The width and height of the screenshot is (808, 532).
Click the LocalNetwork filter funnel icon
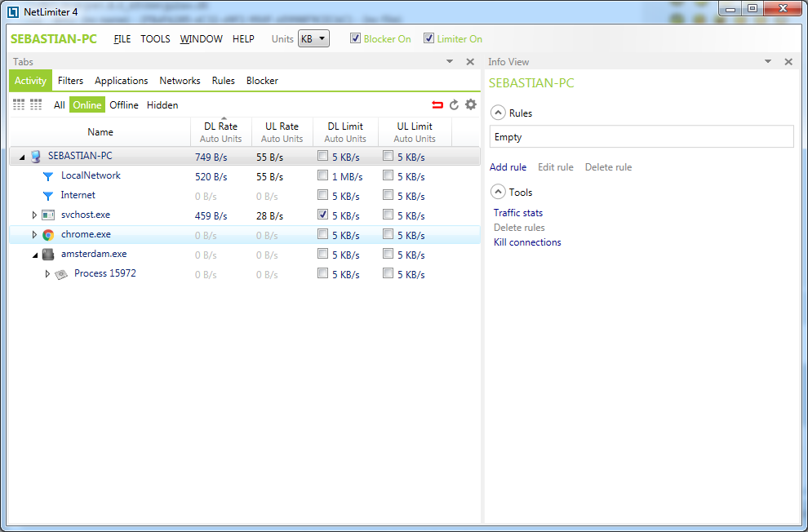tap(48, 176)
